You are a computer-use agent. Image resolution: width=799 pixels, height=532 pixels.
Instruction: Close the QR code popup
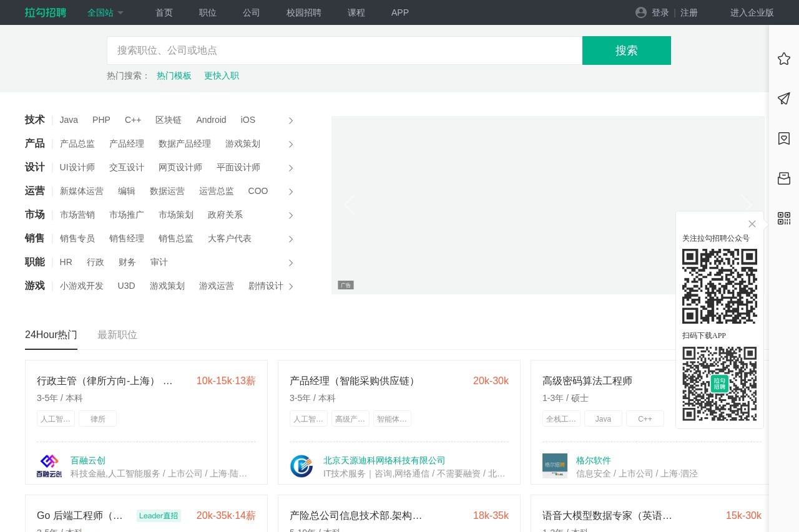(x=752, y=224)
